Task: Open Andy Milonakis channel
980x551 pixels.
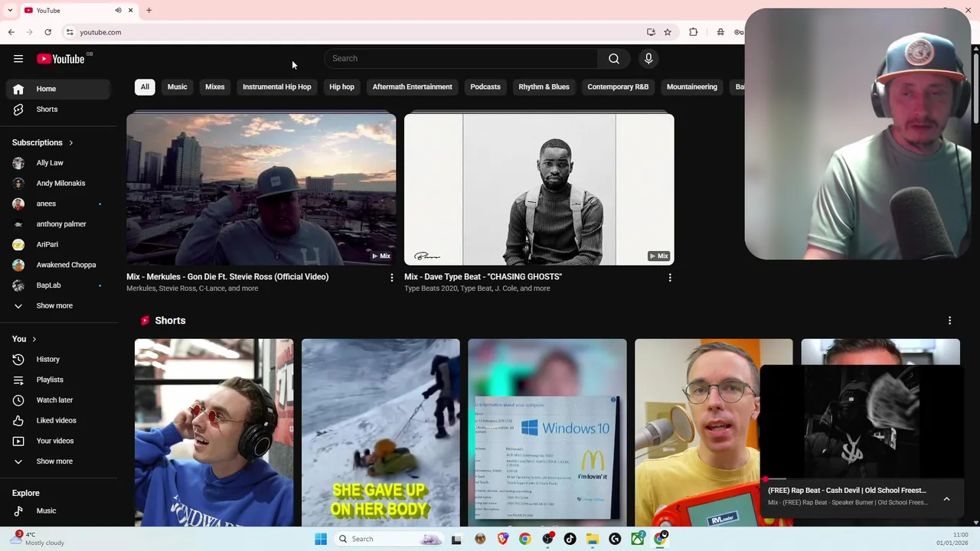Action: pyautogui.click(x=59, y=184)
